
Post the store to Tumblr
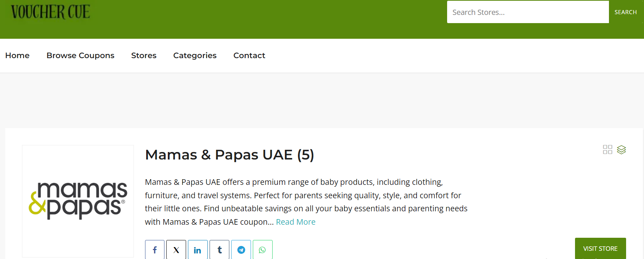[x=219, y=250]
